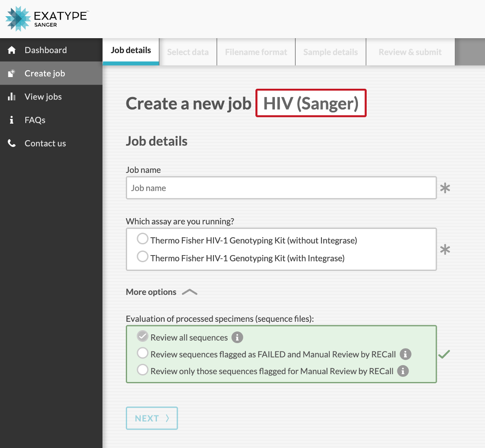Click the 'Evaluation of processed specimens' label

pos(220,319)
